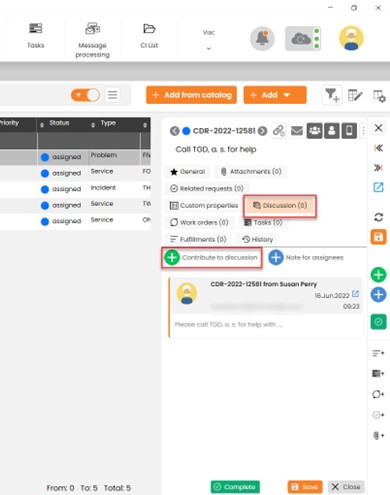The width and height of the screenshot is (390, 495).
Task: Select the assigned Problem row
Action: (75, 157)
